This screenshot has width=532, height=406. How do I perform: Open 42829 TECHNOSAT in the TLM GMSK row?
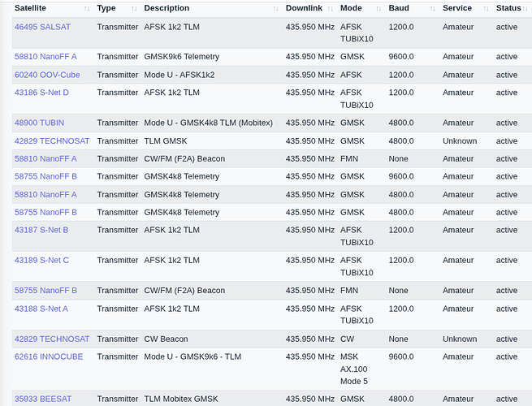52,141
